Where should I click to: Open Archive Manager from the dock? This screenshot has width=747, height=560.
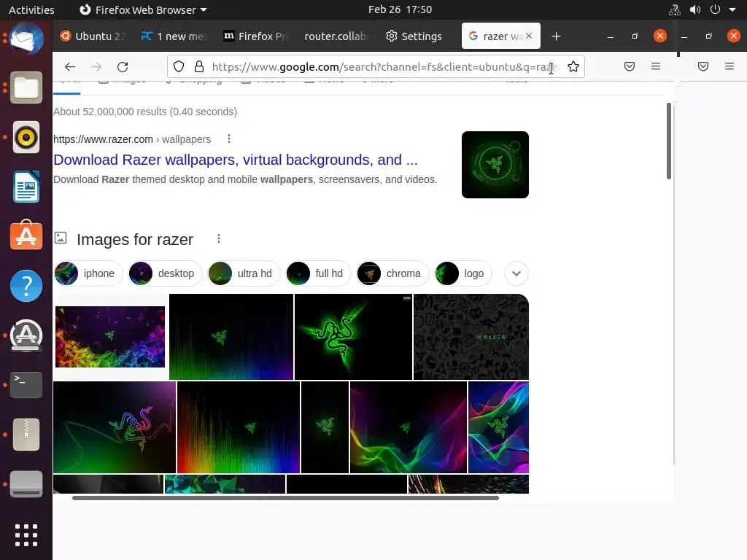click(x=26, y=435)
